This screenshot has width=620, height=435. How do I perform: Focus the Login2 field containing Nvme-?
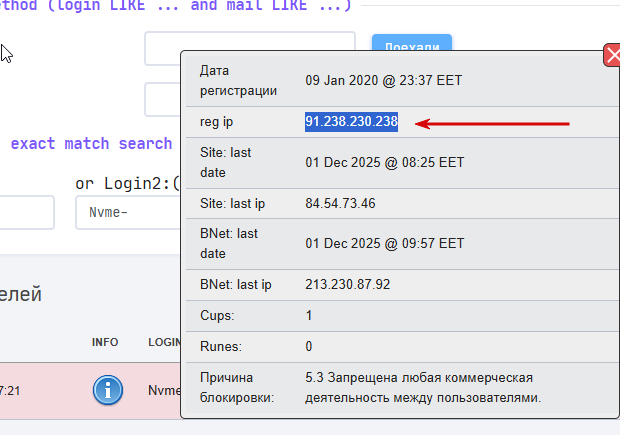click(127, 212)
